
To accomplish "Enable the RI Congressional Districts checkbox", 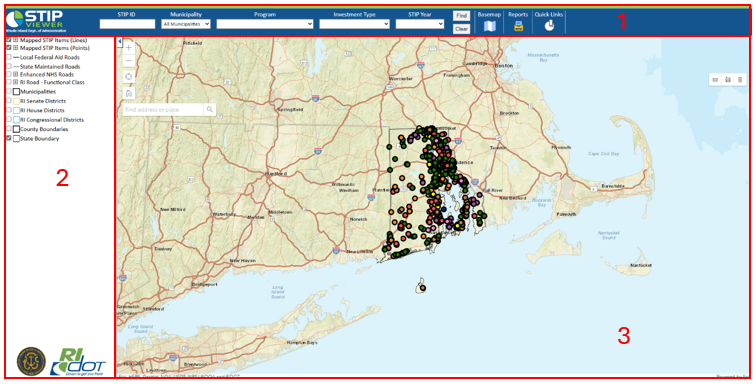I will (x=9, y=120).
